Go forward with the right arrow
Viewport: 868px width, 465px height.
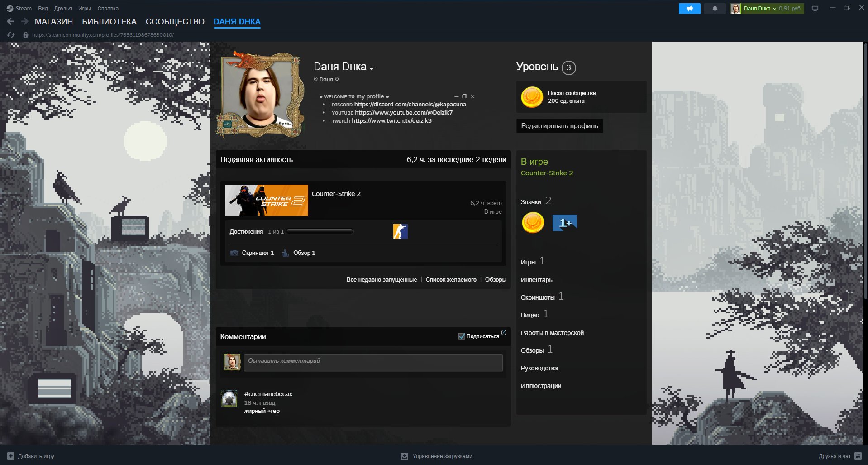25,21
